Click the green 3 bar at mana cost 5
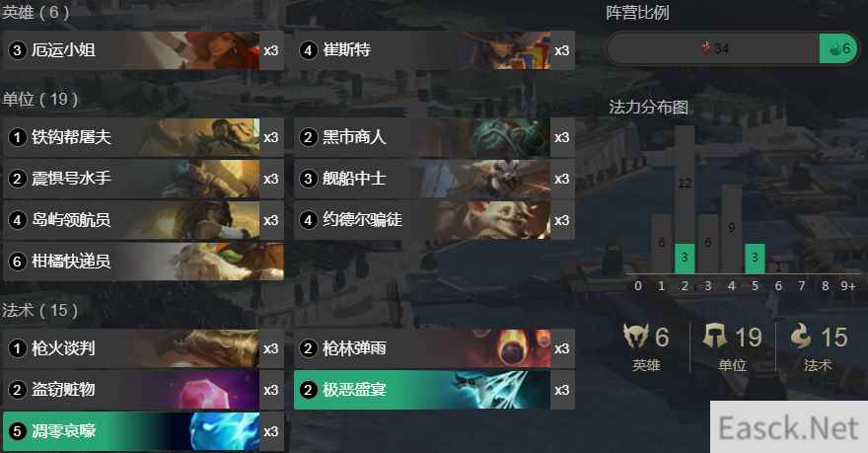Image resolution: width=868 pixels, height=453 pixels. tap(755, 258)
